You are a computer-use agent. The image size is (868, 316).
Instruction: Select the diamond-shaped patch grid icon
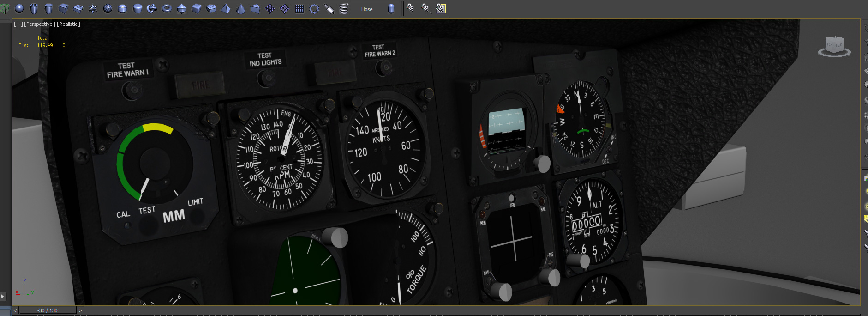(270, 8)
